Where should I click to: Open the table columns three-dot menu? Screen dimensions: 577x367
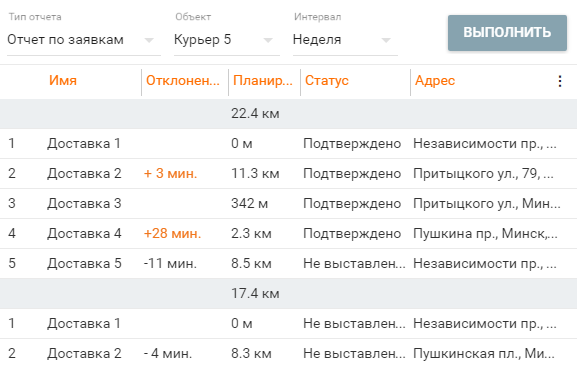(x=559, y=81)
